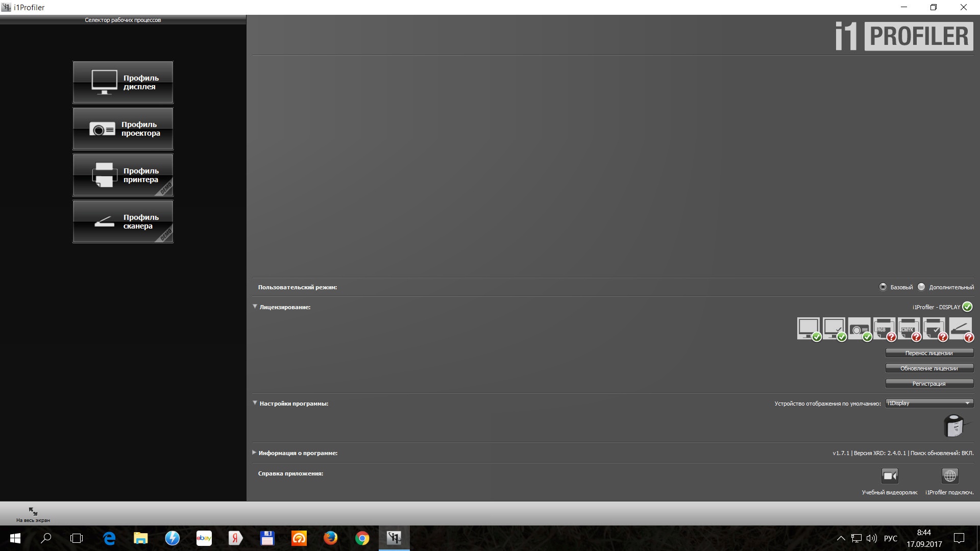Open Task View in the taskbar
Viewport: 980px width, 551px height.
click(77, 538)
